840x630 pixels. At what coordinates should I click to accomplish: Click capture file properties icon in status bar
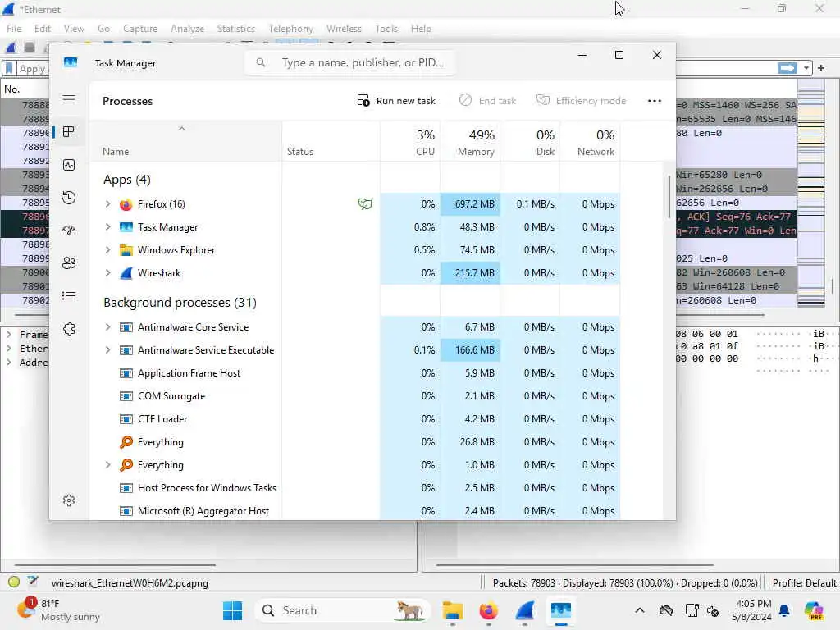pyautogui.click(x=33, y=582)
